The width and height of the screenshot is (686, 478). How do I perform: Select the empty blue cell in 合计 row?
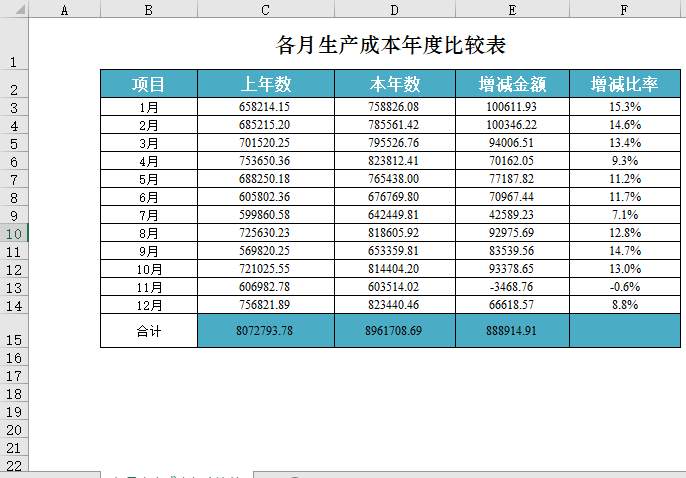(625, 331)
